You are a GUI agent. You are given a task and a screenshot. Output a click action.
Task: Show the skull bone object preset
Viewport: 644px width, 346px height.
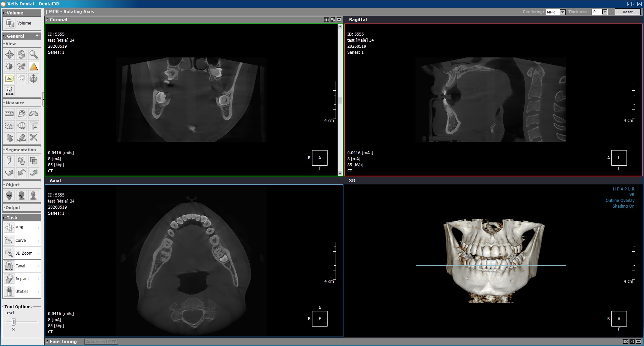click(x=9, y=196)
